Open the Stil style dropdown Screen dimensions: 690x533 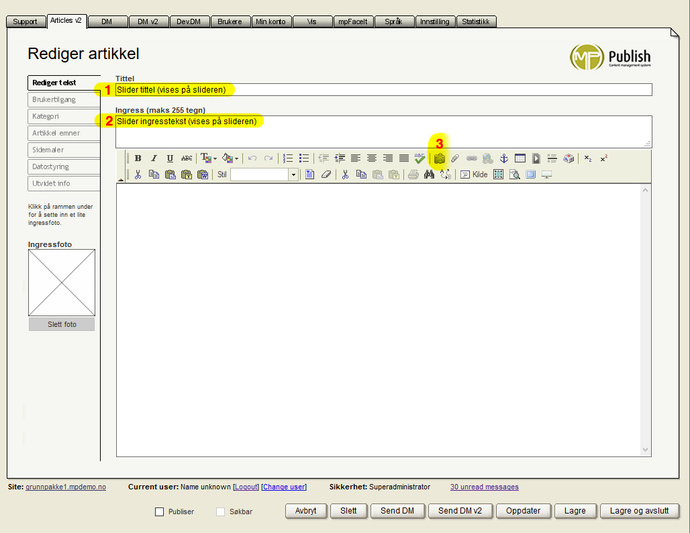click(294, 174)
